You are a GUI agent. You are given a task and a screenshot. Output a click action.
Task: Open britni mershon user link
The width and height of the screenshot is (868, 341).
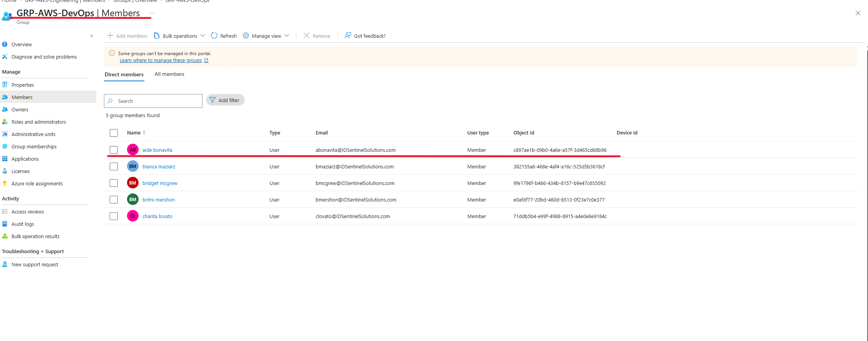[x=159, y=200]
